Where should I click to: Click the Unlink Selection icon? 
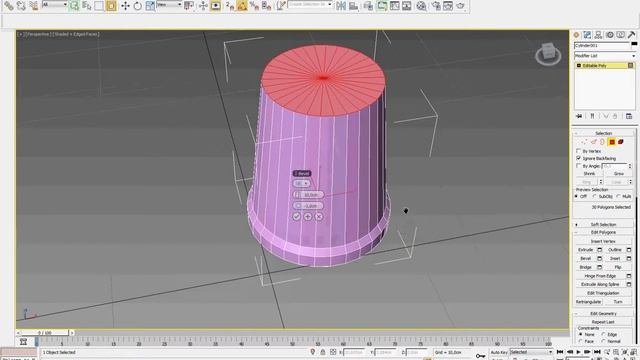pos(21,6)
